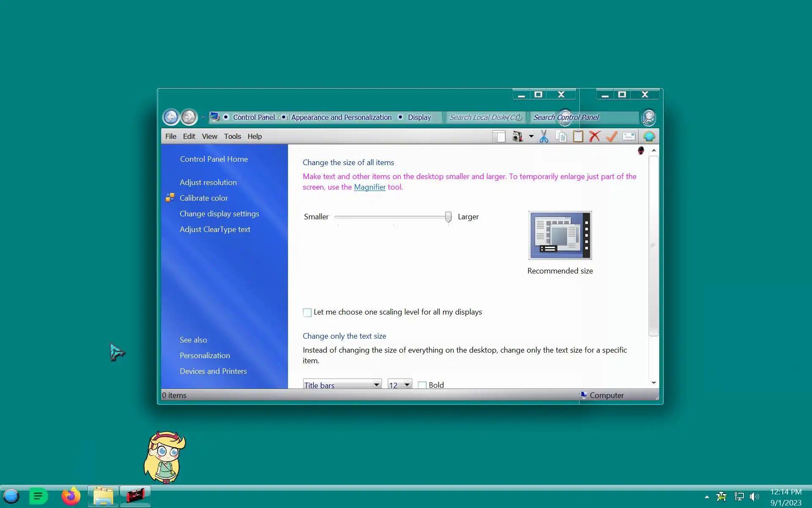Viewport: 812px width, 508px height.
Task: Click the Classic Shell seashell icon
Action: coord(649,136)
